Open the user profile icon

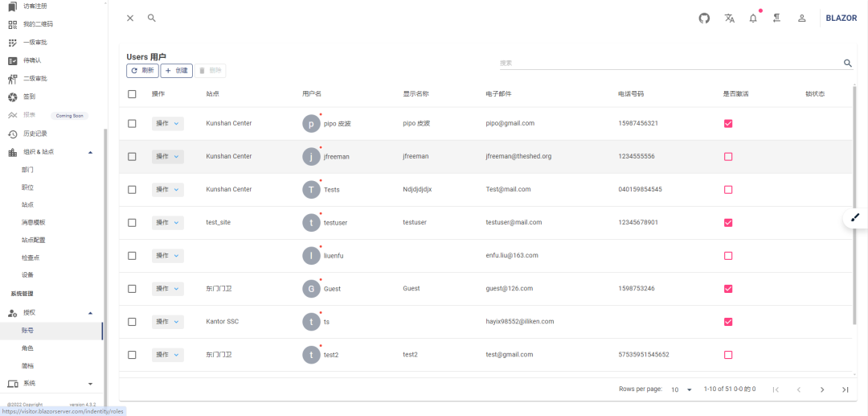click(801, 19)
